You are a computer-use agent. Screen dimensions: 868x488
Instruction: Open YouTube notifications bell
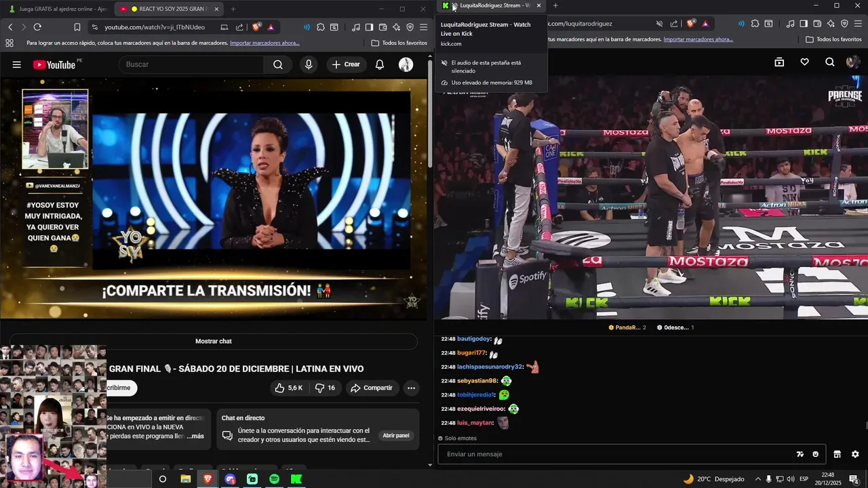click(380, 64)
